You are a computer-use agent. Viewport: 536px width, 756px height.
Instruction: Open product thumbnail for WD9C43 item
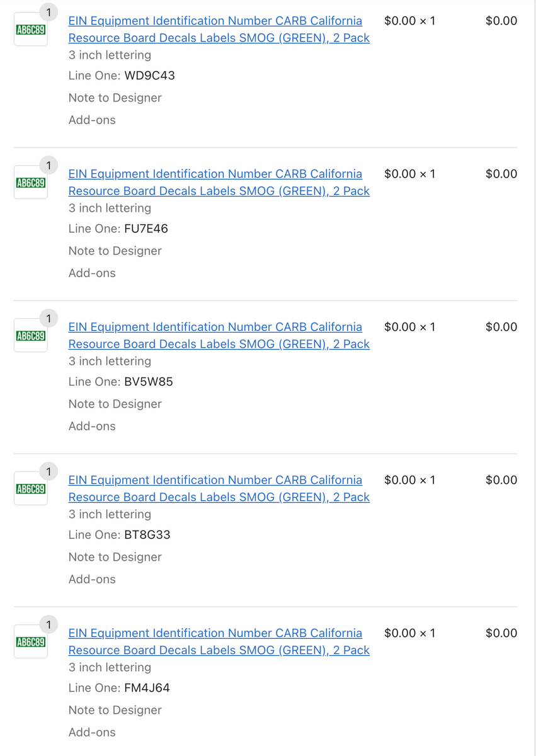coord(31,30)
